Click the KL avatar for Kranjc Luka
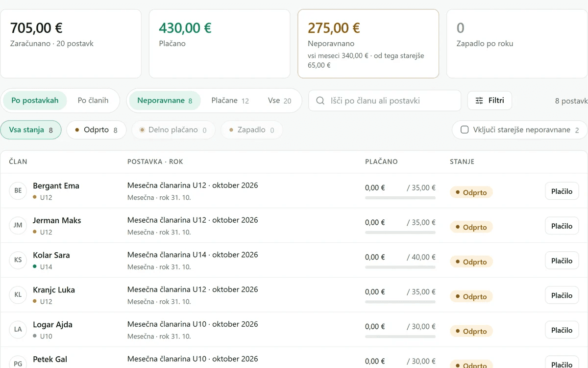Viewport: 588px width, 368px height. tap(18, 294)
